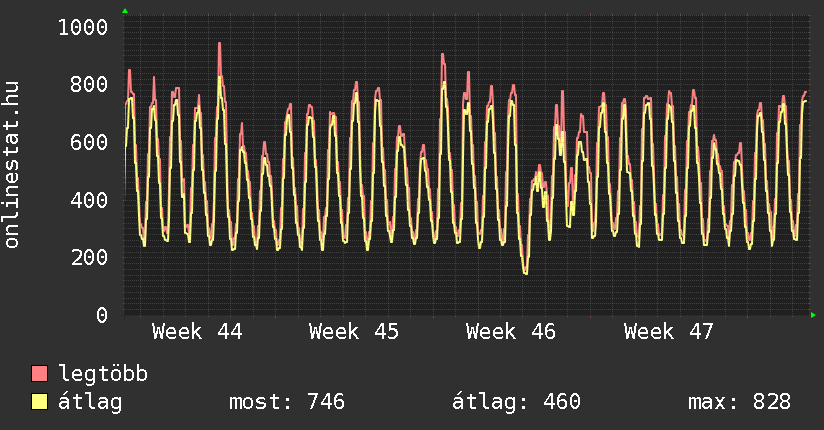Click the green arrow ending the x-axis
The image size is (824, 430).
coord(814,315)
